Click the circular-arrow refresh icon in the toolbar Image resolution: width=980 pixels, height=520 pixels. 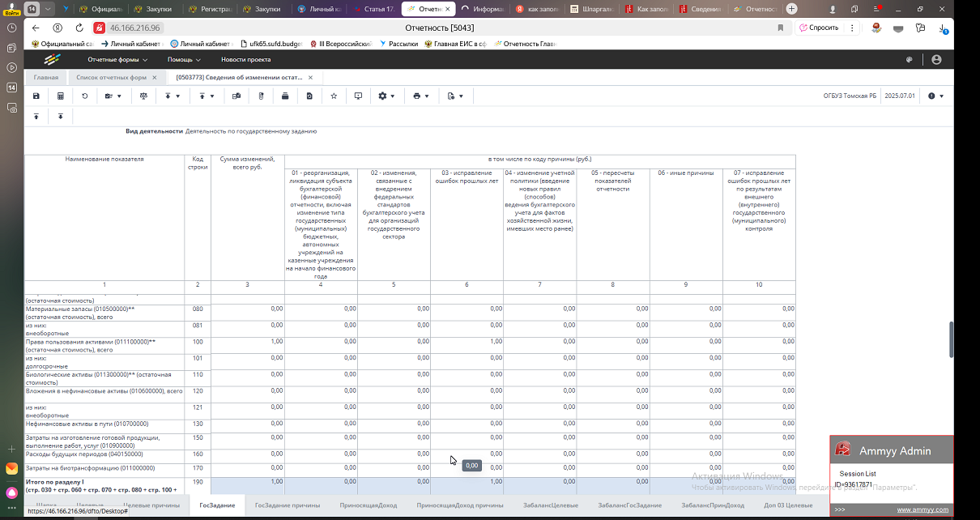[85, 96]
